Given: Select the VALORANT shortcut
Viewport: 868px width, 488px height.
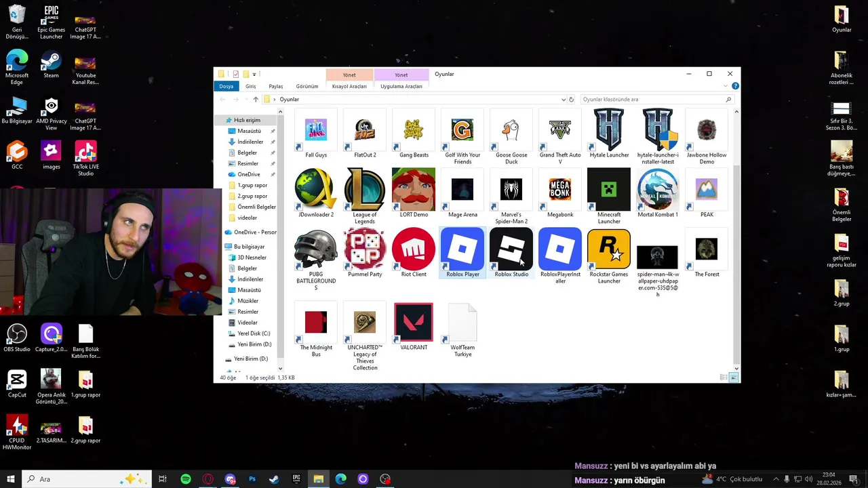Looking at the screenshot, I should pyautogui.click(x=414, y=323).
